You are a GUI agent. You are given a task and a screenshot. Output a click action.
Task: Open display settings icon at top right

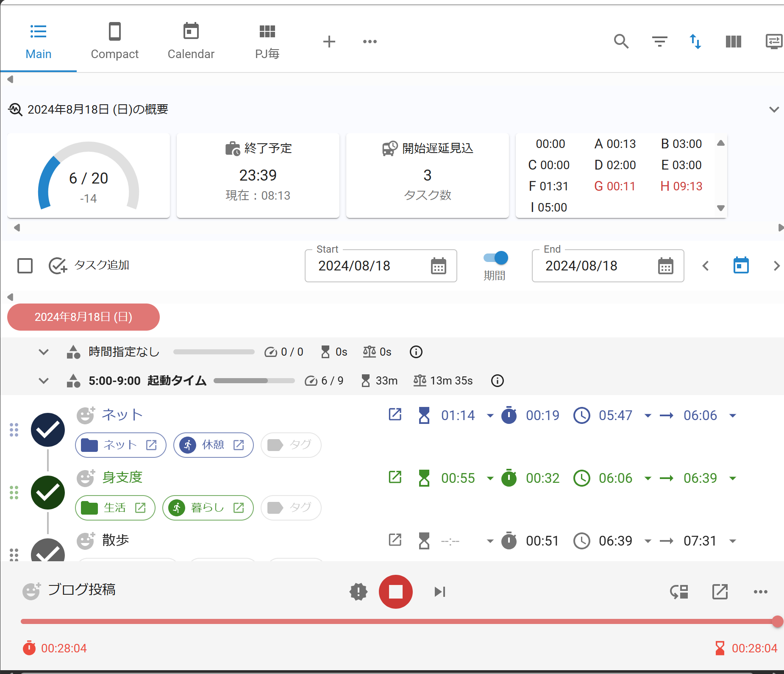(x=774, y=42)
